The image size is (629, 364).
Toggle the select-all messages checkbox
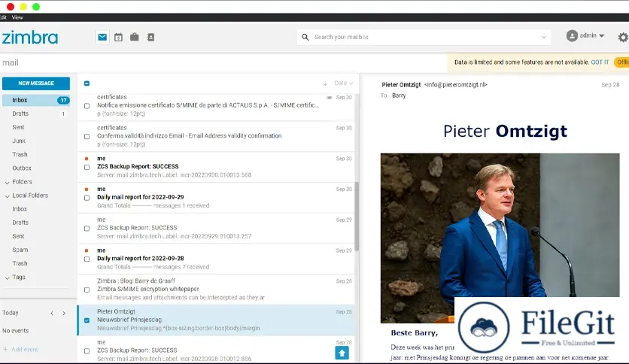click(87, 83)
